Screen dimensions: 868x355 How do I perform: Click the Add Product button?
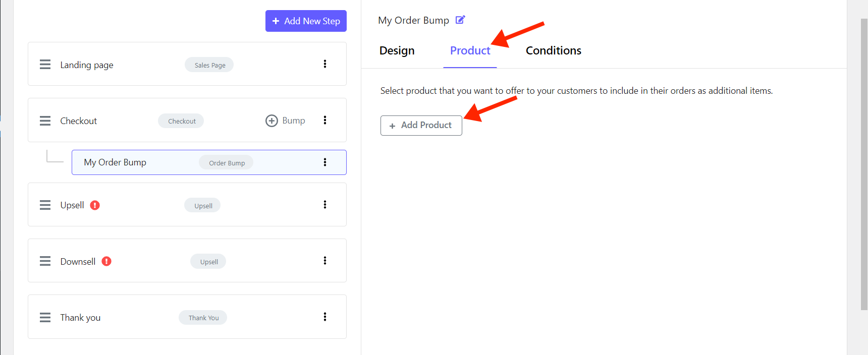coord(421,126)
